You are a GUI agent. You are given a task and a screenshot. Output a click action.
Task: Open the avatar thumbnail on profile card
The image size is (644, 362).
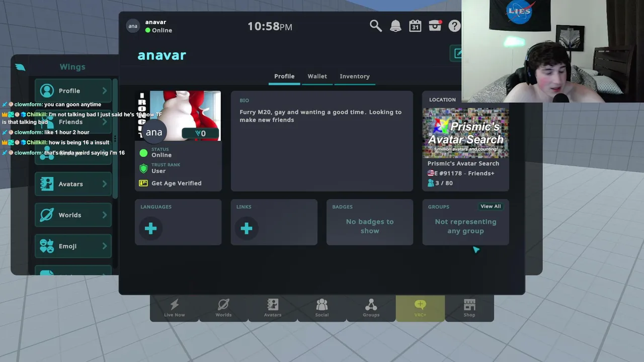click(178, 116)
